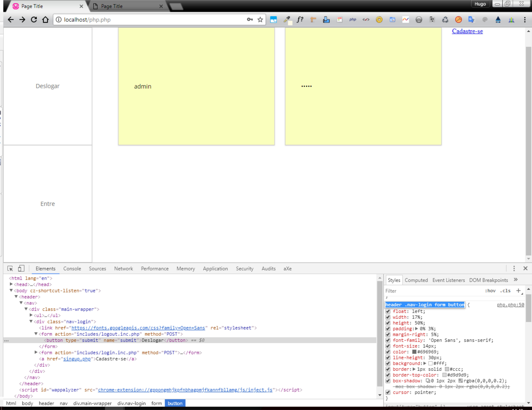Collapse the div class nav-login node
The width and height of the screenshot is (532, 410).
(31, 322)
